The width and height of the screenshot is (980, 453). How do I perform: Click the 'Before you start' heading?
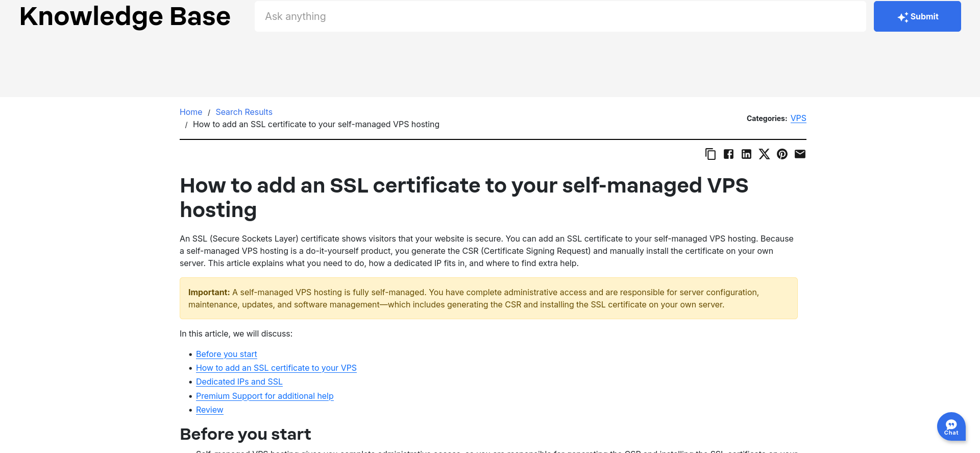245,434
